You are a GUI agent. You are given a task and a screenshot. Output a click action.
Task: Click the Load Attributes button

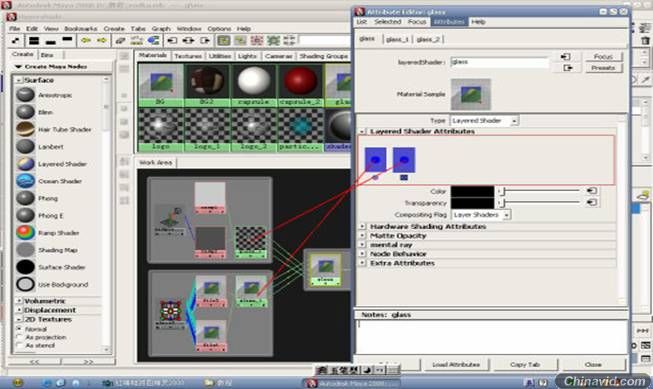pyautogui.click(x=456, y=364)
